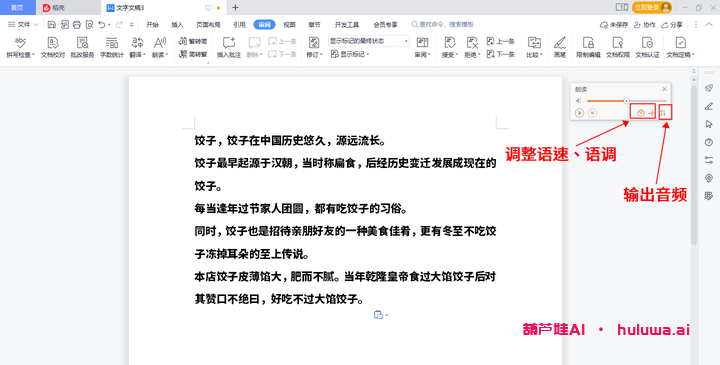
Task: Switch to the 视图 ribbon tab
Action: click(x=289, y=25)
